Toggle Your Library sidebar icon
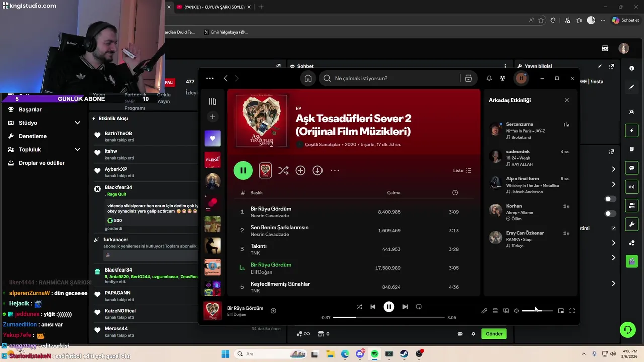 (212, 101)
